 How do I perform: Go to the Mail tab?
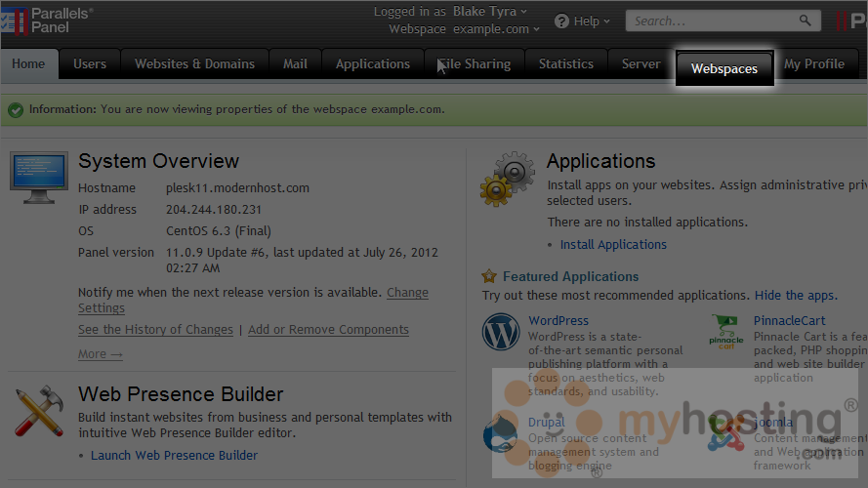295,64
